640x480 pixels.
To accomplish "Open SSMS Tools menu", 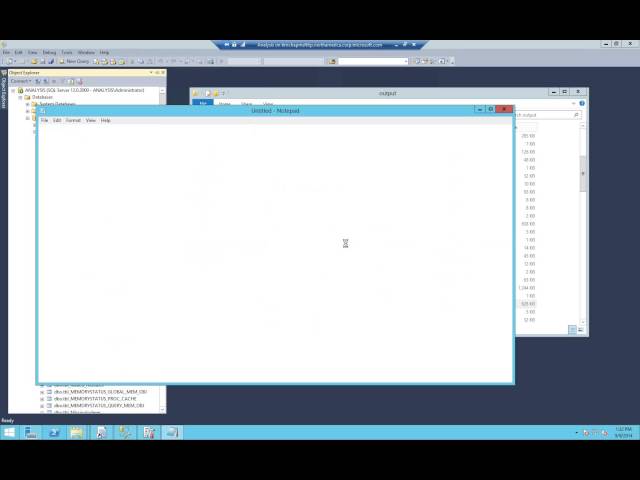I will coord(67,52).
